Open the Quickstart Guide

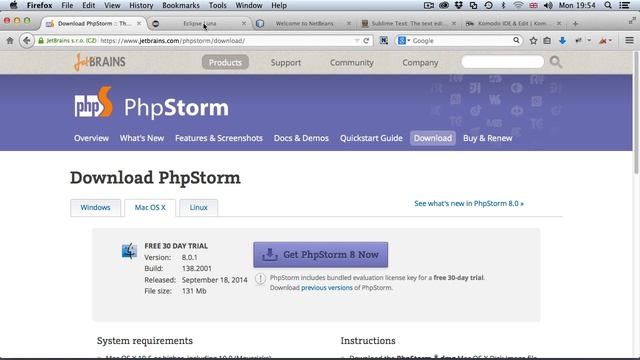(371, 138)
